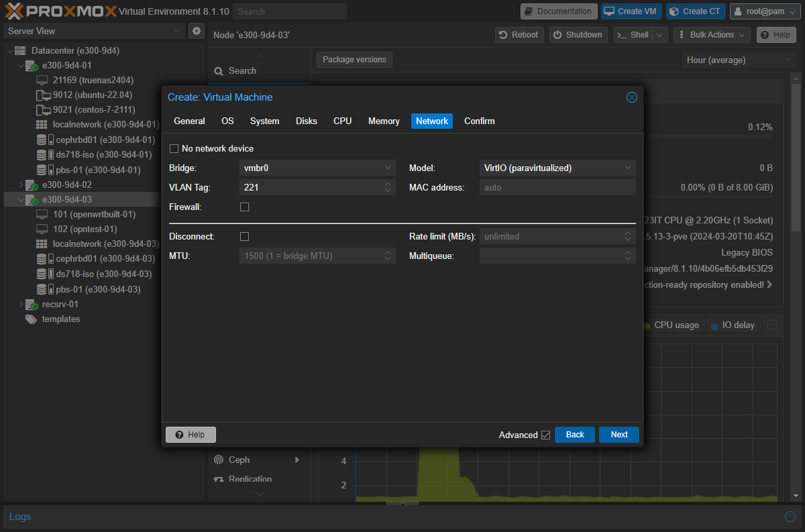
Task: Adjust the Multiqueue spinner arrows
Action: click(x=628, y=256)
